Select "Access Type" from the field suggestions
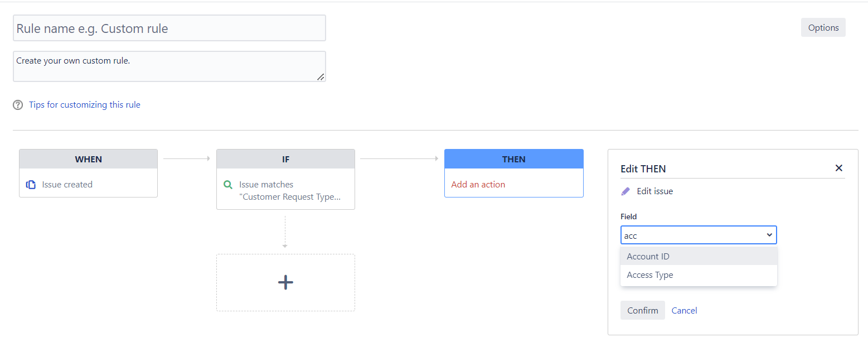 (649, 274)
